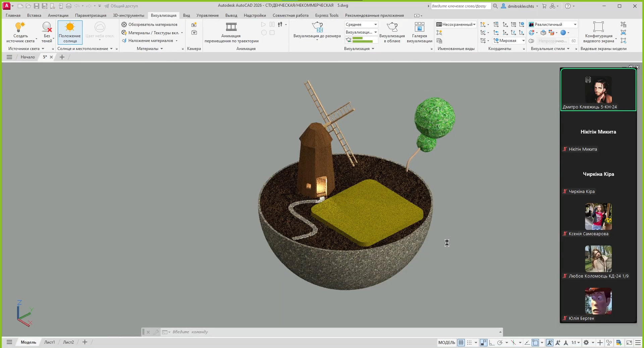This screenshot has height=348, width=644.
Task: Open the Motion path animation tool
Action: (231, 27)
